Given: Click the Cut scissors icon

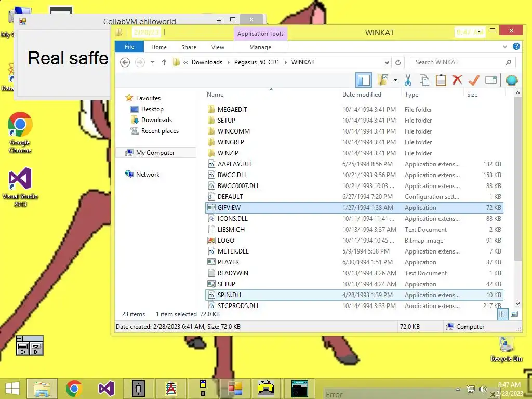Looking at the screenshot, I should [408, 80].
